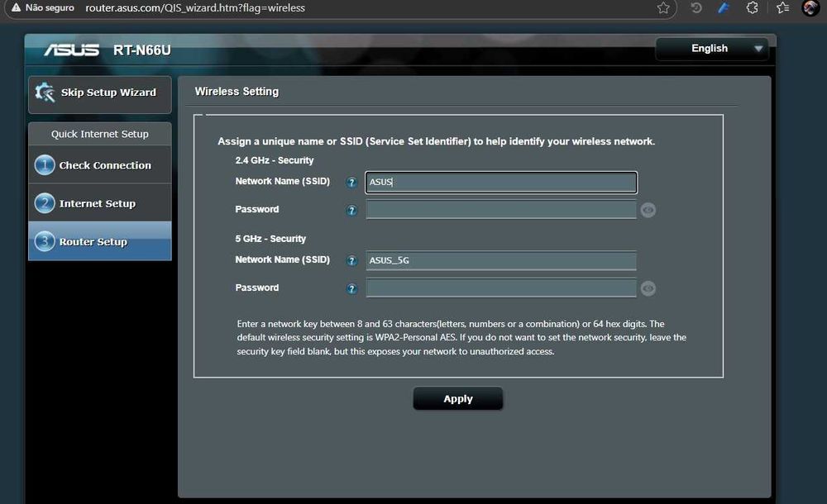The image size is (827, 504).
Task: Open help for 5 GHz Password
Action: [x=351, y=288]
